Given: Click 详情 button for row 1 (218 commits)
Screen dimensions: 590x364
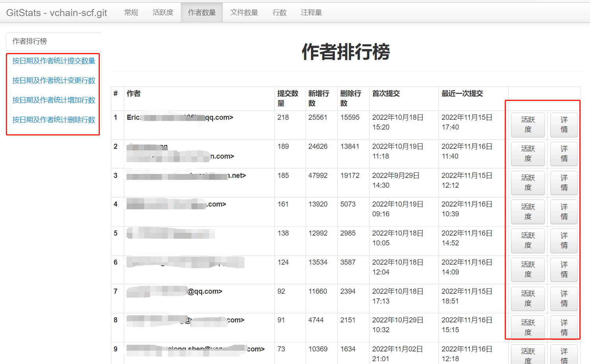Looking at the screenshot, I should tap(564, 125).
